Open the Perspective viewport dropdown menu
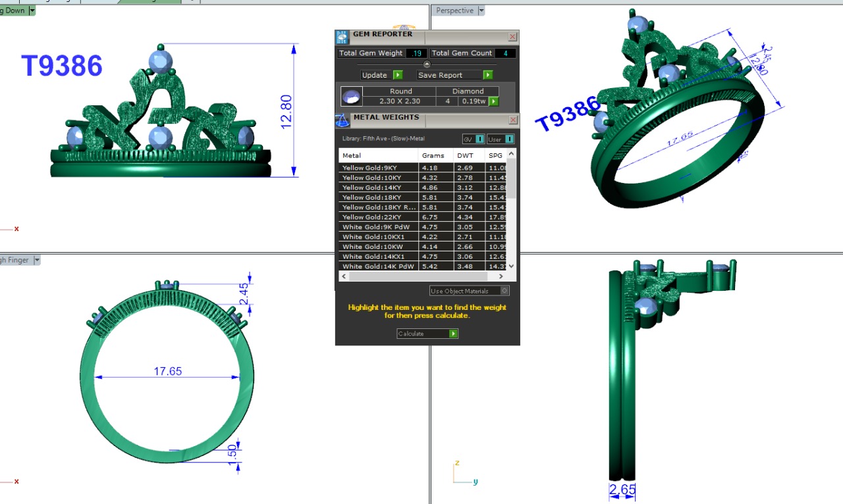Viewport: 843px width, 504px height. pos(481,11)
